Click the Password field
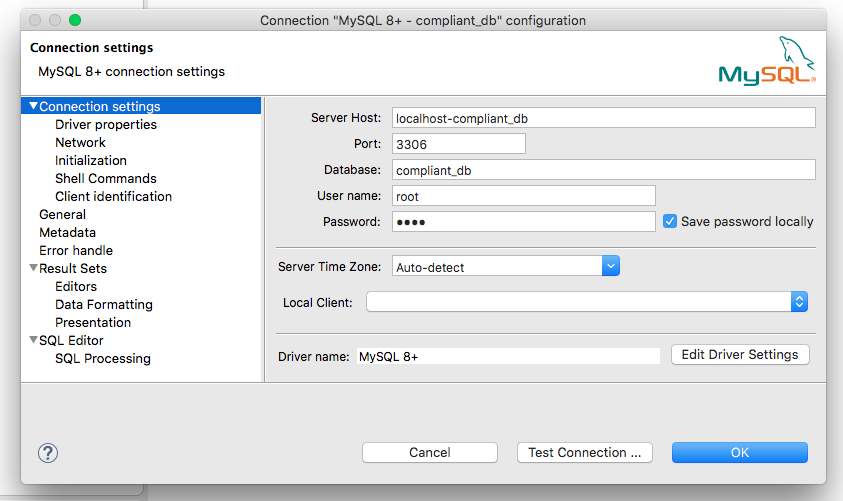This screenshot has width=843, height=501. (x=523, y=221)
